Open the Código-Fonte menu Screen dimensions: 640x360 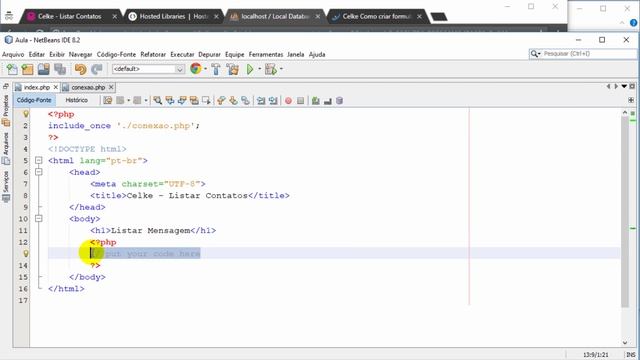[116, 54]
